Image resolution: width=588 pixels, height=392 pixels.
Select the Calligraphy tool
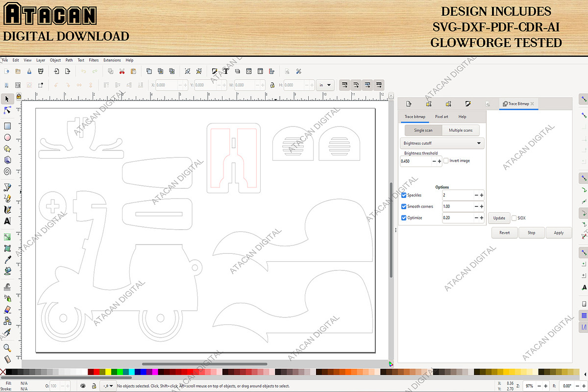7,210
